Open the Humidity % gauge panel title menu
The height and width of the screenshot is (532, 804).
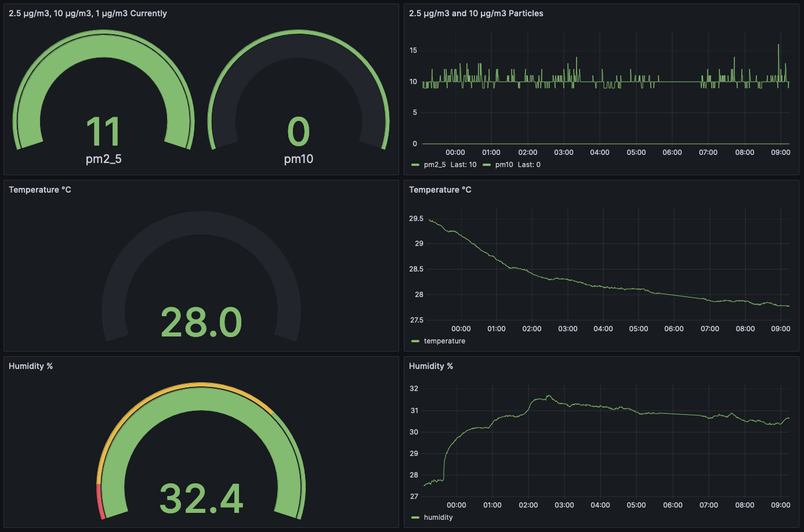point(31,366)
